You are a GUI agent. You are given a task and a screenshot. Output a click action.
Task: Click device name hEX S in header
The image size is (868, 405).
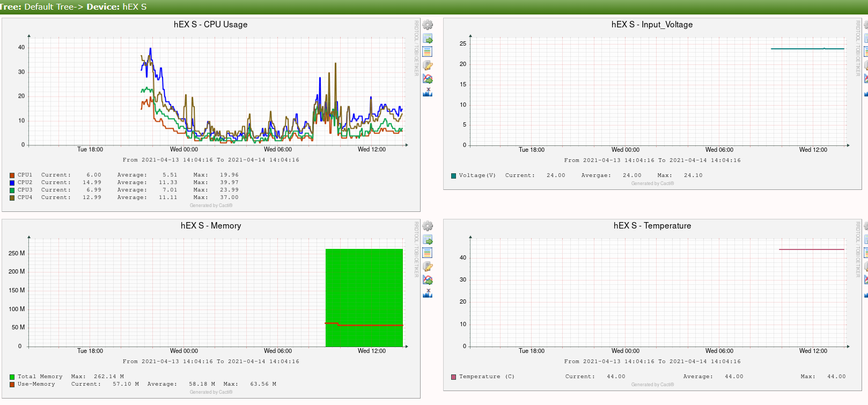tap(134, 7)
